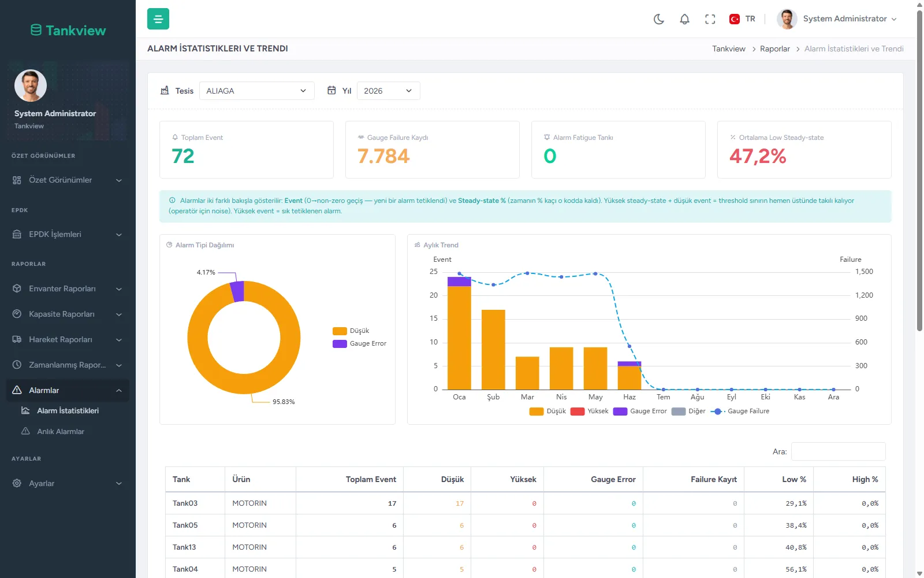Toggle Düşük series in trend legend
The height and width of the screenshot is (578, 924).
coord(548,411)
